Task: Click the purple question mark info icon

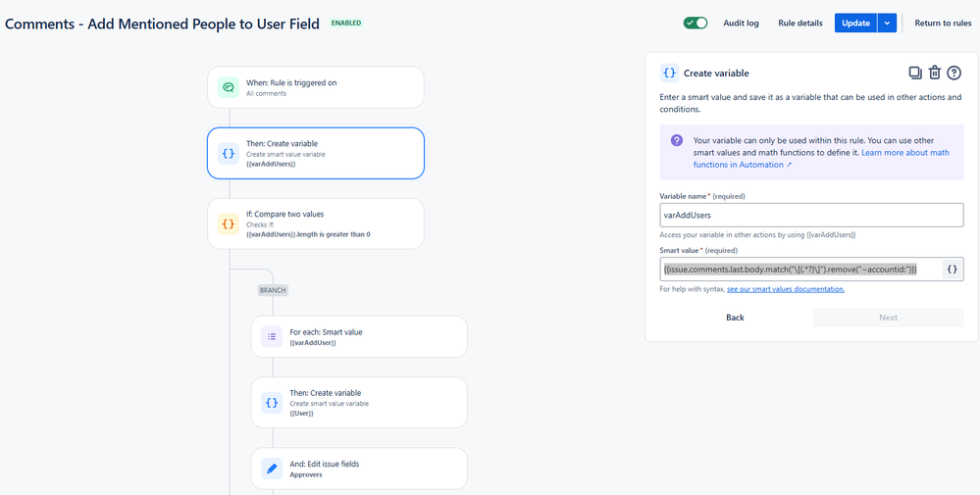Action: tap(677, 140)
